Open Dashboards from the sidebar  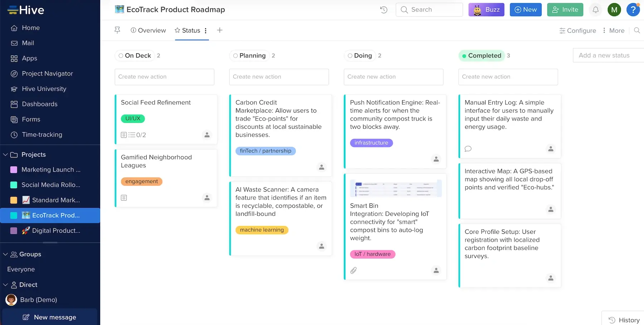coord(39,104)
